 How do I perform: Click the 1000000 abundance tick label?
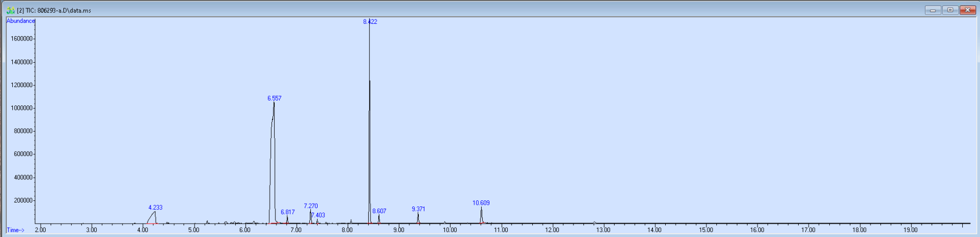point(21,108)
